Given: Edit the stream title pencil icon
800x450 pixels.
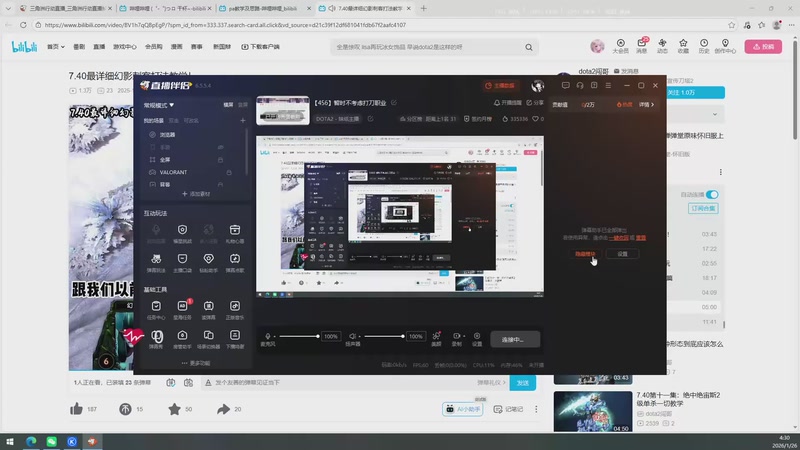Looking at the screenshot, I should pos(394,103).
